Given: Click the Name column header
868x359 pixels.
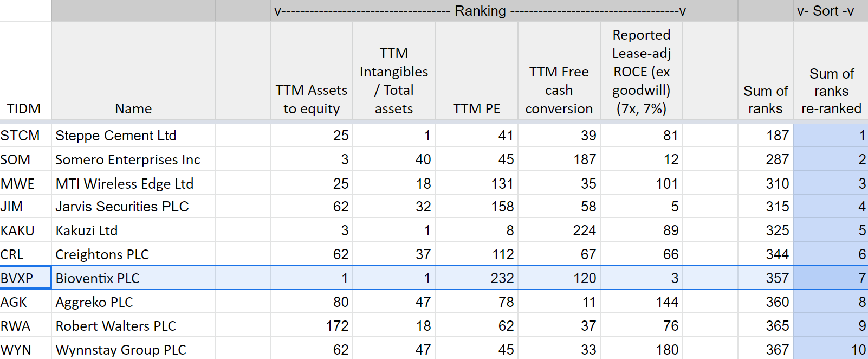Looking at the screenshot, I should coord(133,70).
